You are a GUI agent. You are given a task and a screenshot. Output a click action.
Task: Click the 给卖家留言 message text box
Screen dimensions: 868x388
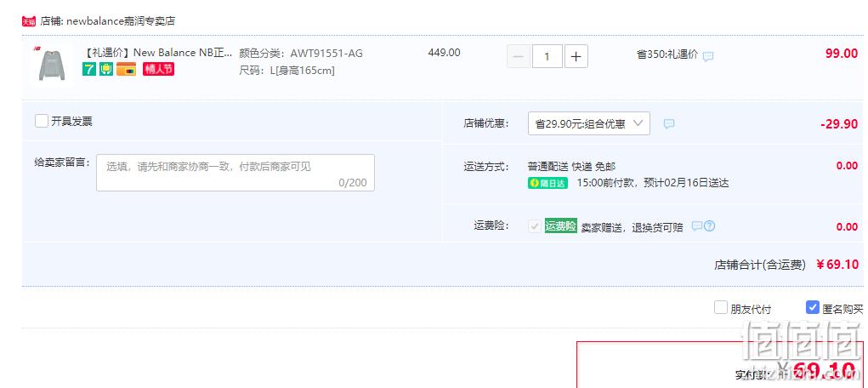click(x=235, y=173)
